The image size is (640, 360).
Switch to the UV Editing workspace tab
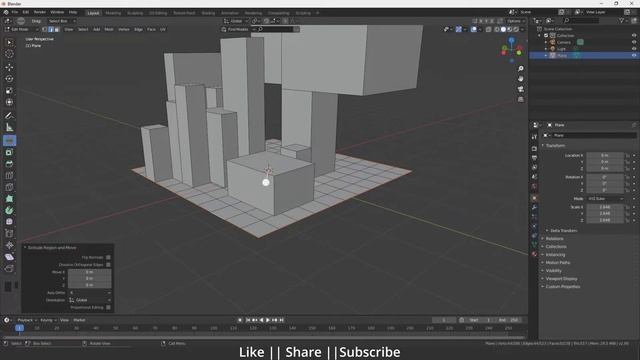click(x=158, y=13)
